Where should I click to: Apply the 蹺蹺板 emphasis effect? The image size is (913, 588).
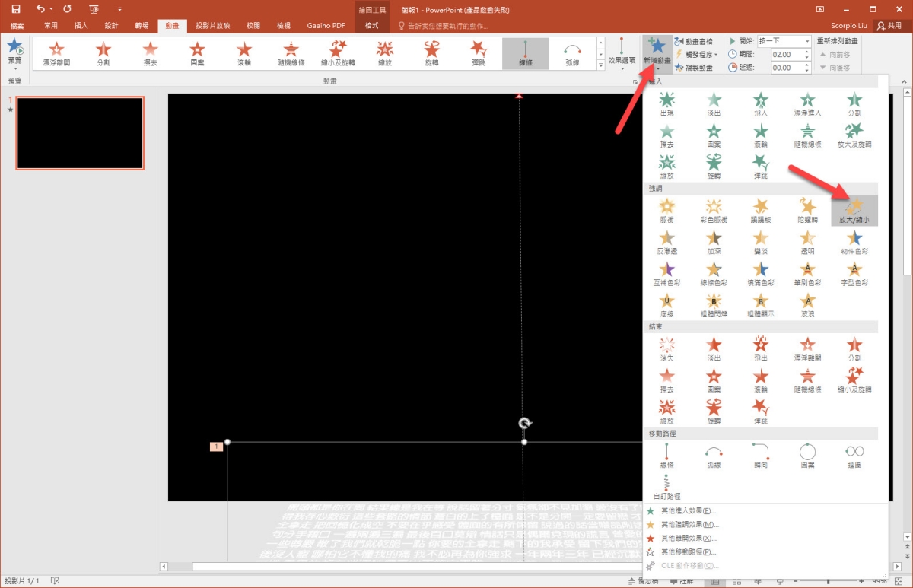pyautogui.click(x=761, y=211)
